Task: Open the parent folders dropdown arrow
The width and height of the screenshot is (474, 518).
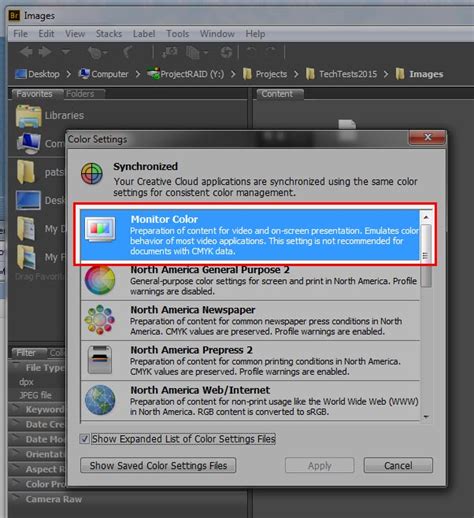Action: click(66, 52)
